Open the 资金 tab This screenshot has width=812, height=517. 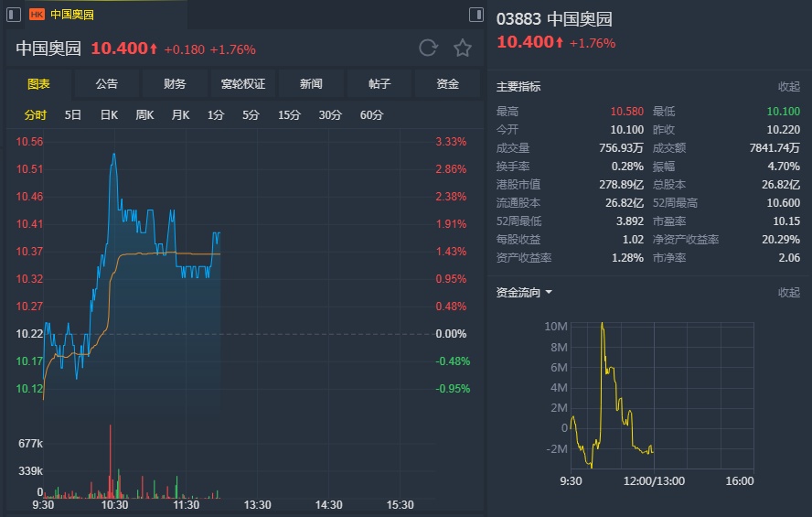coord(447,84)
